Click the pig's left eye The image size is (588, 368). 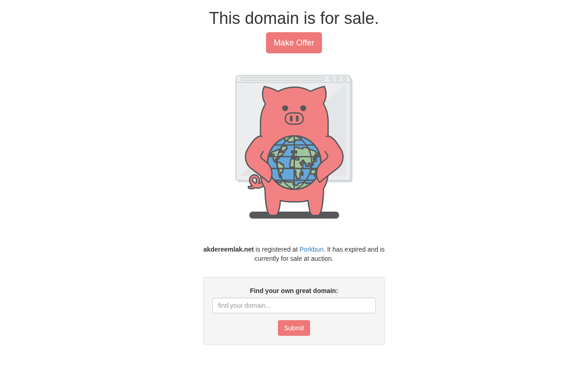tap(285, 108)
